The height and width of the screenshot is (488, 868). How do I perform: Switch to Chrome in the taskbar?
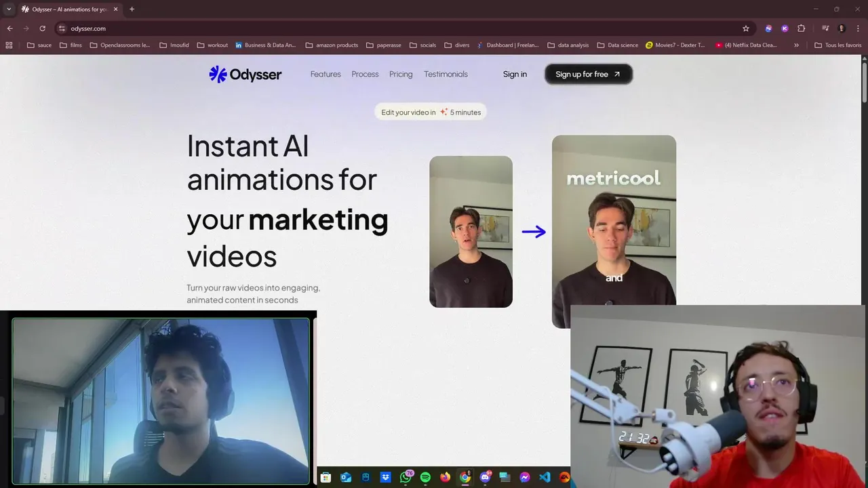tap(465, 477)
